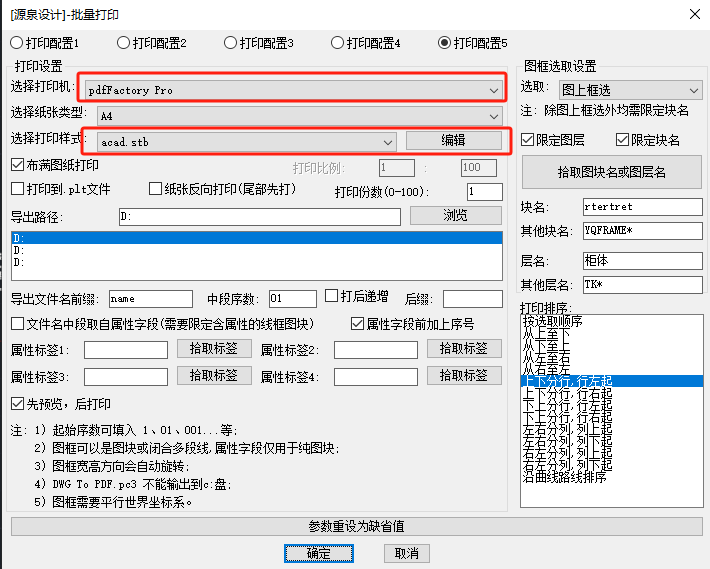Click the 浏览 browse button

pos(456,215)
